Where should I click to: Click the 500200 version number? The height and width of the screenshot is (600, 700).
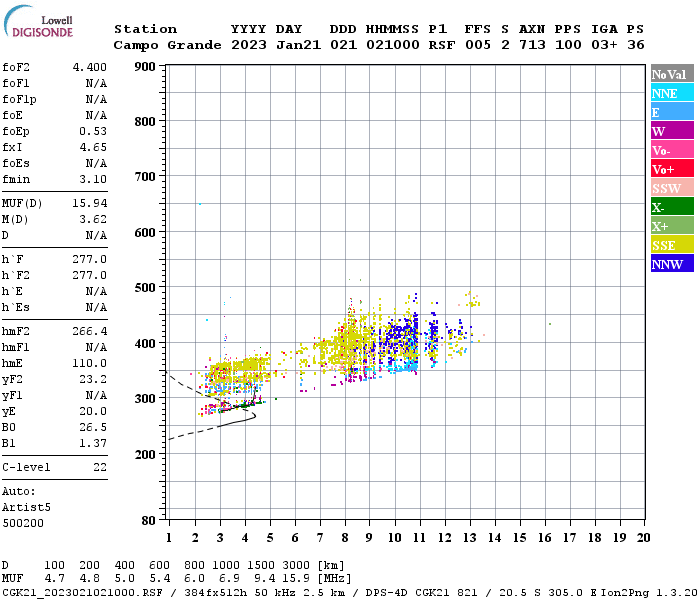coord(23,523)
